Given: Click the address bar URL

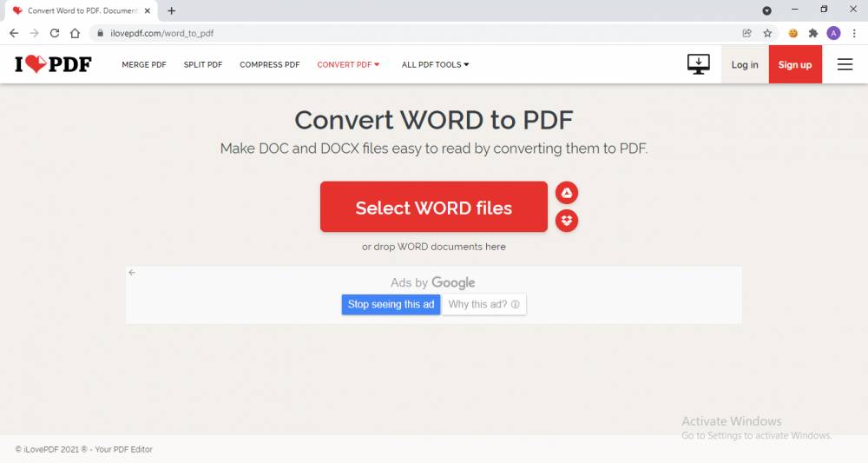Looking at the screenshot, I should 161,33.
